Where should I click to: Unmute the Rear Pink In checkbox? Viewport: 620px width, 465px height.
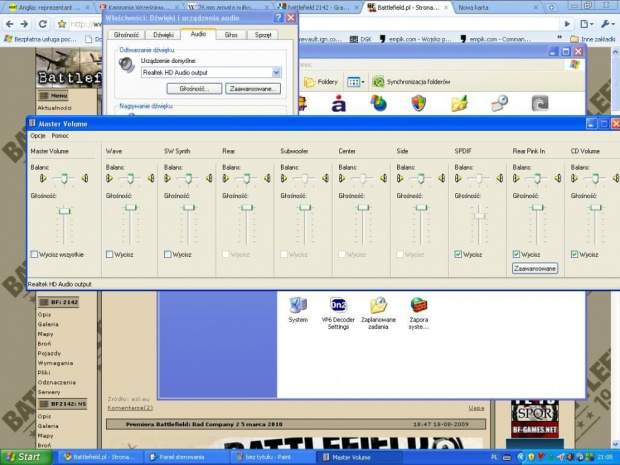(516, 254)
